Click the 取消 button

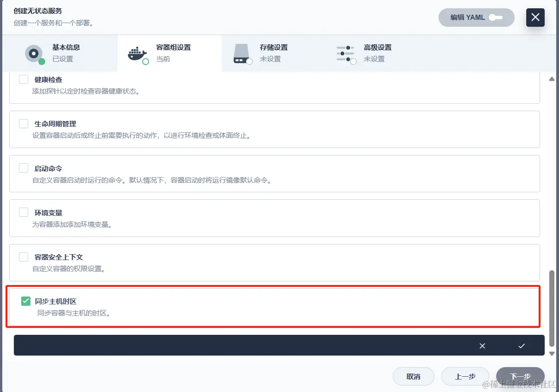coord(414,376)
